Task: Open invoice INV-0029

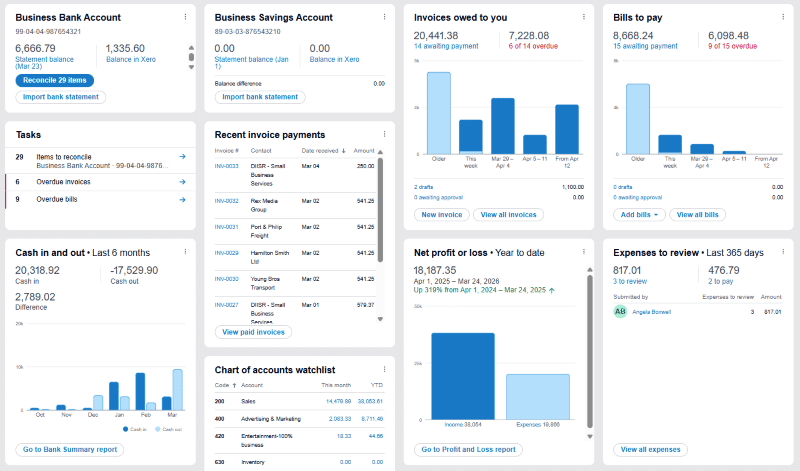Action: tap(227, 253)
